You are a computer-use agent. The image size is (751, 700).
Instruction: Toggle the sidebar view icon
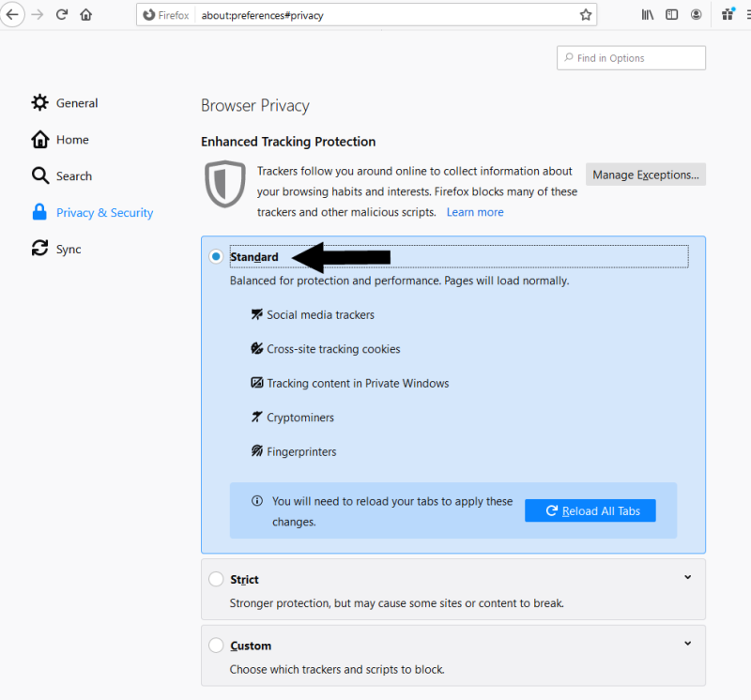click(x=671, y=15)
